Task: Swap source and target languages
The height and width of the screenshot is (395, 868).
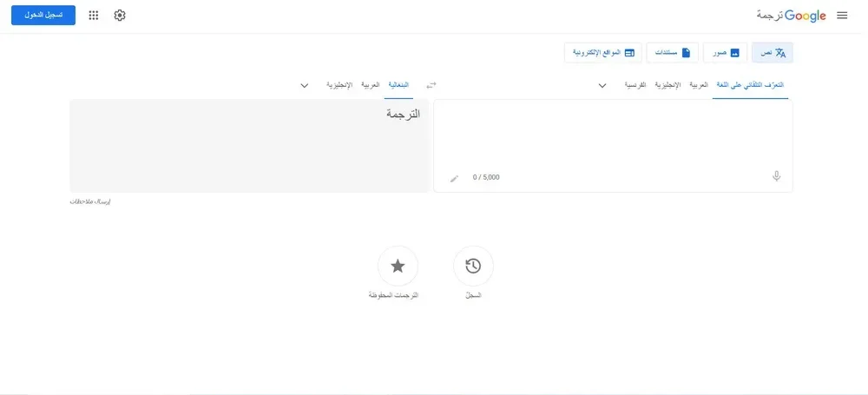Action: pos(431,85)
